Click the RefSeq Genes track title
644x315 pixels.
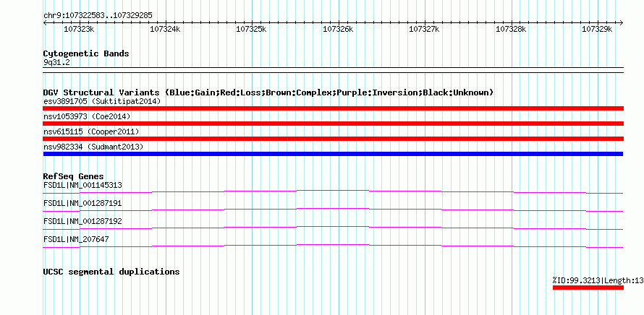tap(74, 177)
